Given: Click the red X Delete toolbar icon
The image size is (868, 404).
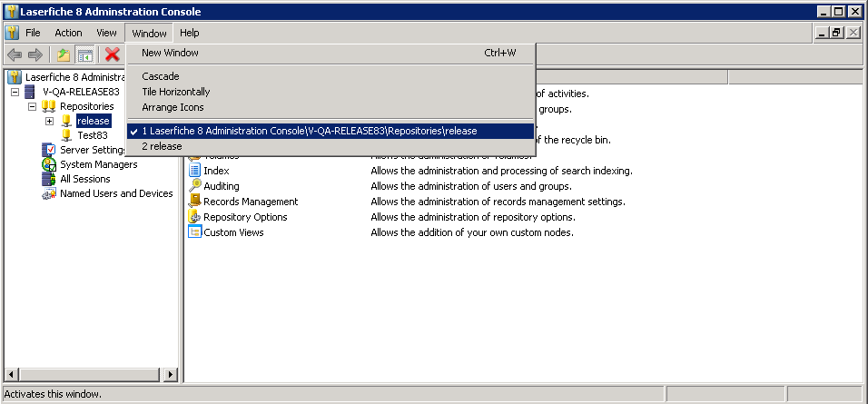Looking at the screenshot, I should (113, 54).
